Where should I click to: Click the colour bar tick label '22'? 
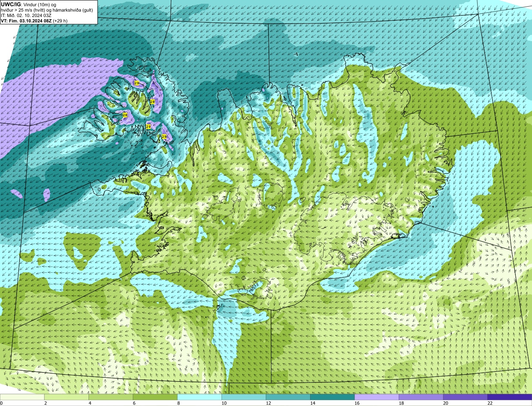[x=490, y=403]
